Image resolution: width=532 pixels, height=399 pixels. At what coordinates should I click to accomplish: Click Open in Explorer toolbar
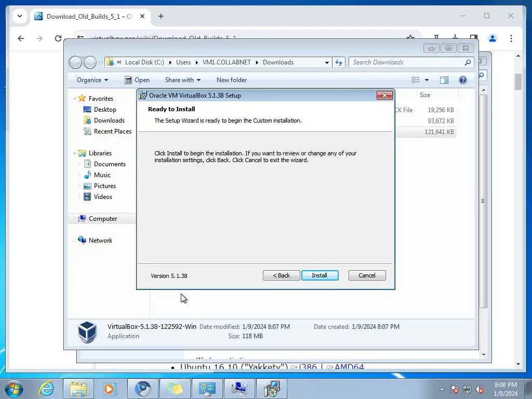coord(137,80)
